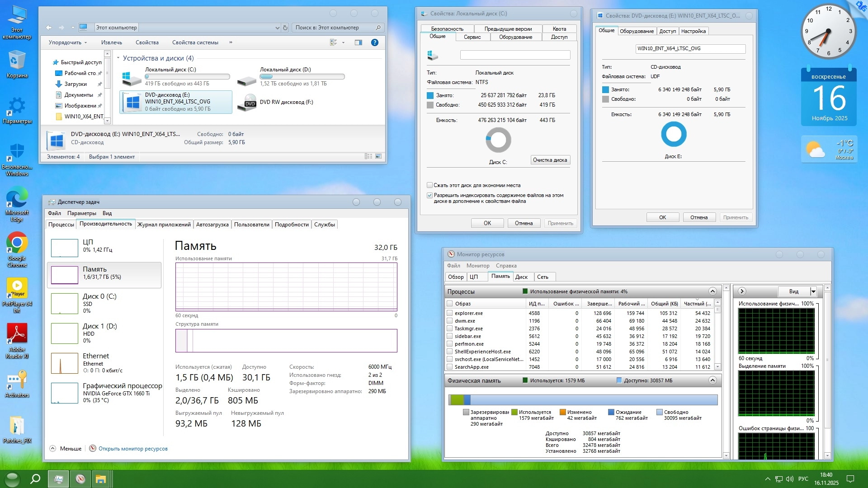Click the preview pane icon in the Explorer toolbar
868x488 pixels.
click(x=359, y=42)
